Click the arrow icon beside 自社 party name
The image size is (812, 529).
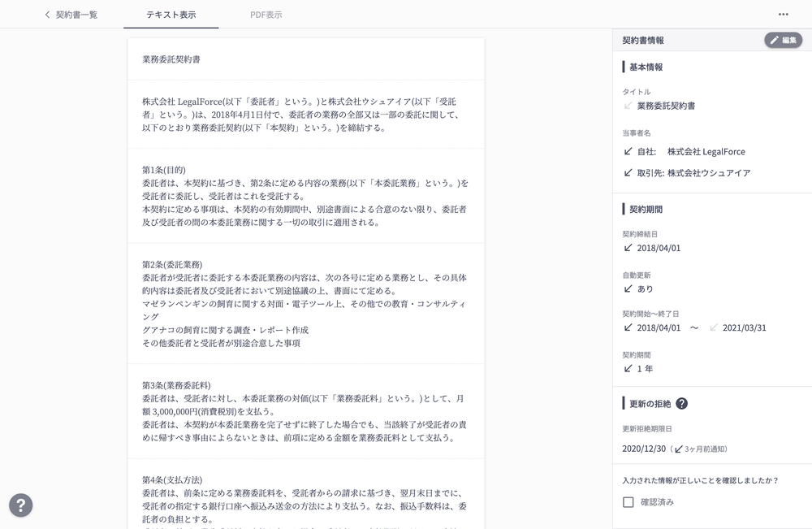click(628, 152)
